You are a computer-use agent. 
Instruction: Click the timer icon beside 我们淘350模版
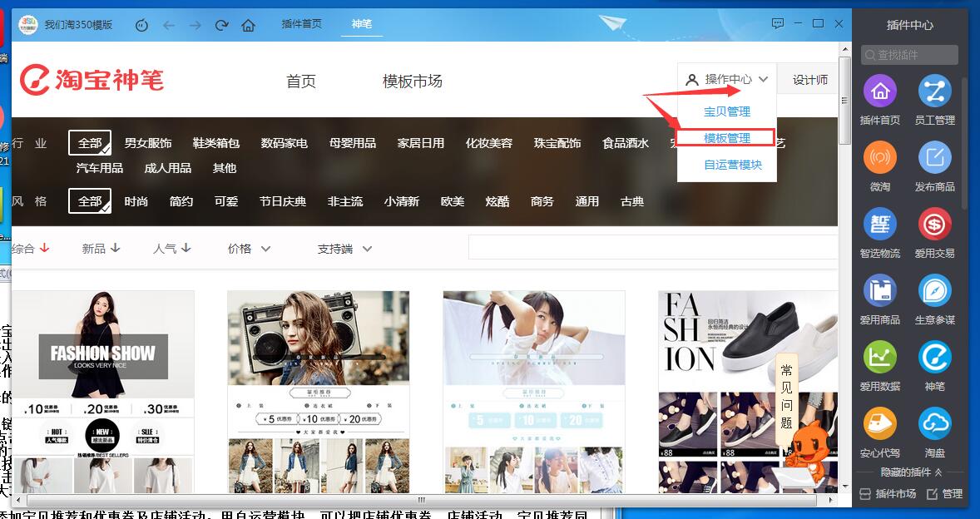[x=142, y=25]
